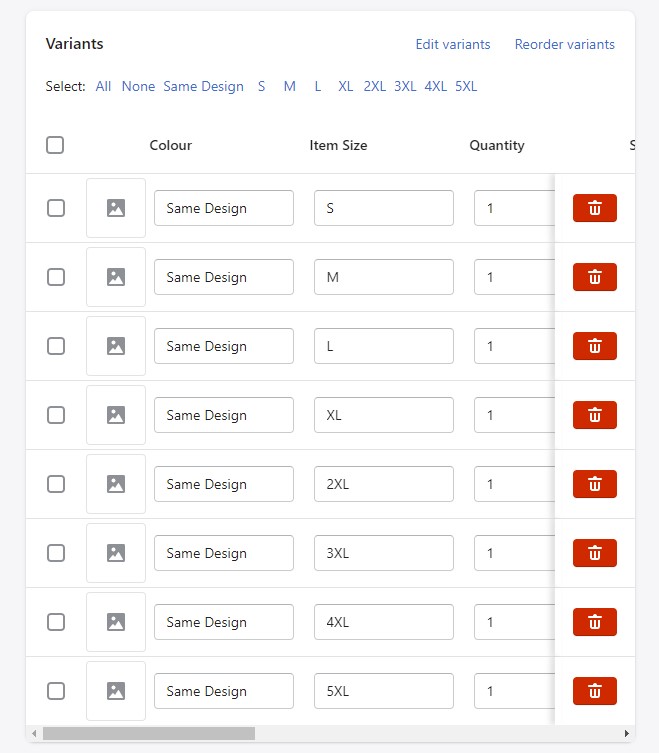The width and height of the screenshot is (659, 753).
Task: Select variants with size 3XL link
Action: [405, 86]
